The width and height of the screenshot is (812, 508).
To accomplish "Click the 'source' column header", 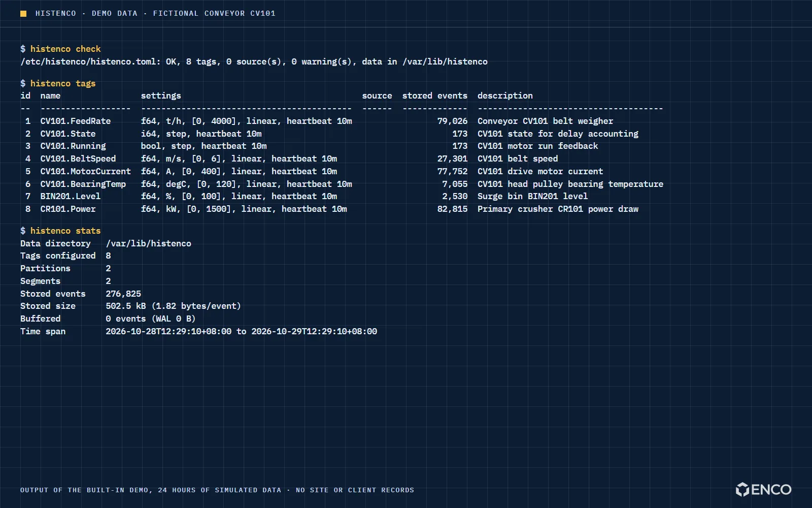I will coord(377,96).
